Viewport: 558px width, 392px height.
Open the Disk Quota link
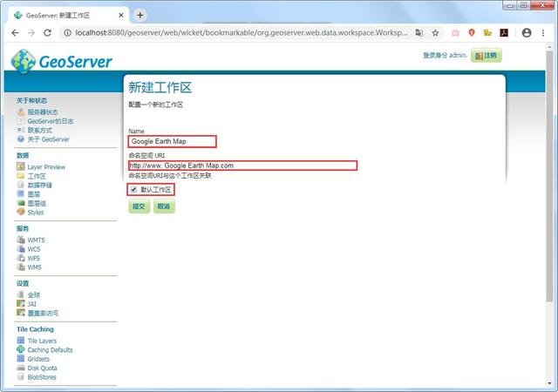[43, 368]
